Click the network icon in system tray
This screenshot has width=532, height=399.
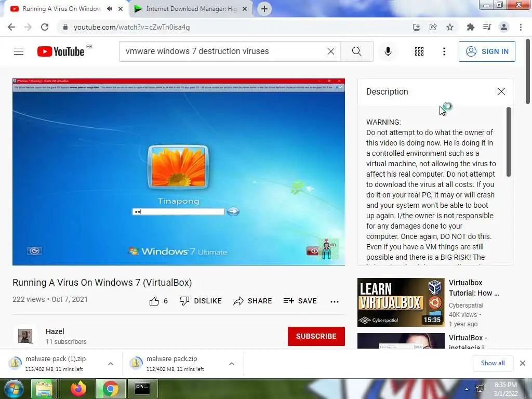[480, 389]
